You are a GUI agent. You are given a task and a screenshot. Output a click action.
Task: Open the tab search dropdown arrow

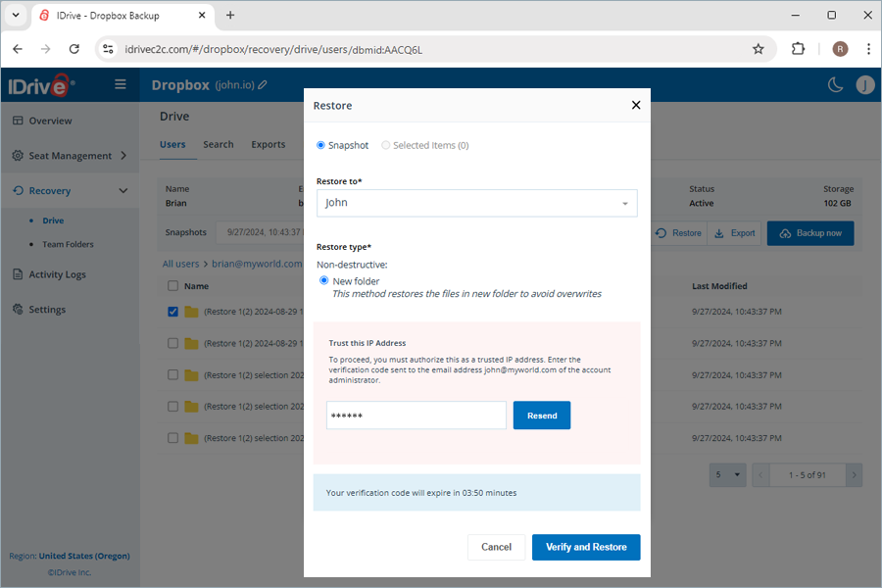pyautogui.click(x=16, y=16)
